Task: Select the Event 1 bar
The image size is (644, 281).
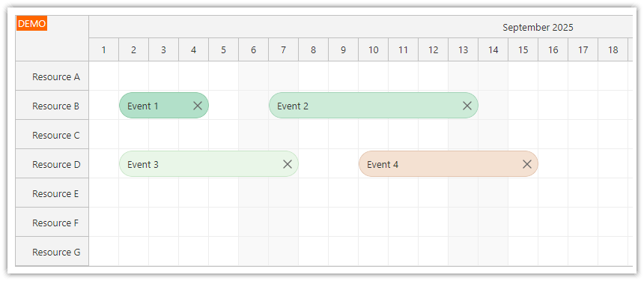Action: (164, 106)
